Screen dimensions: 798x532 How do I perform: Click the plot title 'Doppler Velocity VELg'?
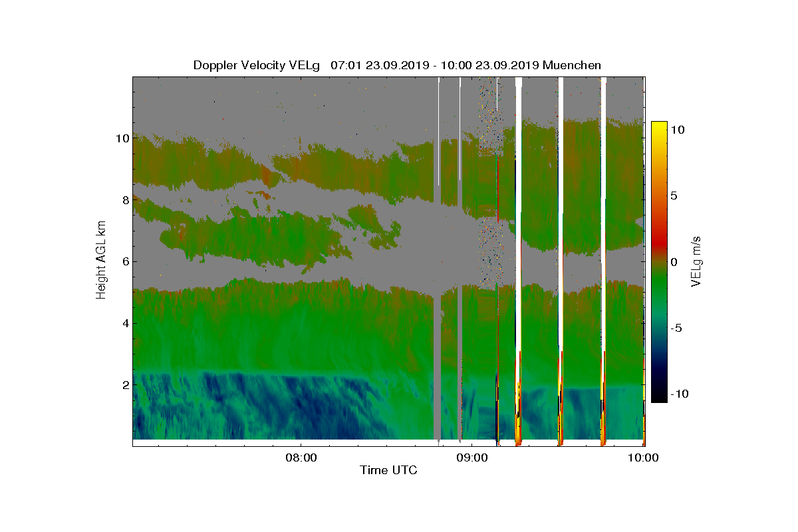coord(257,65)
